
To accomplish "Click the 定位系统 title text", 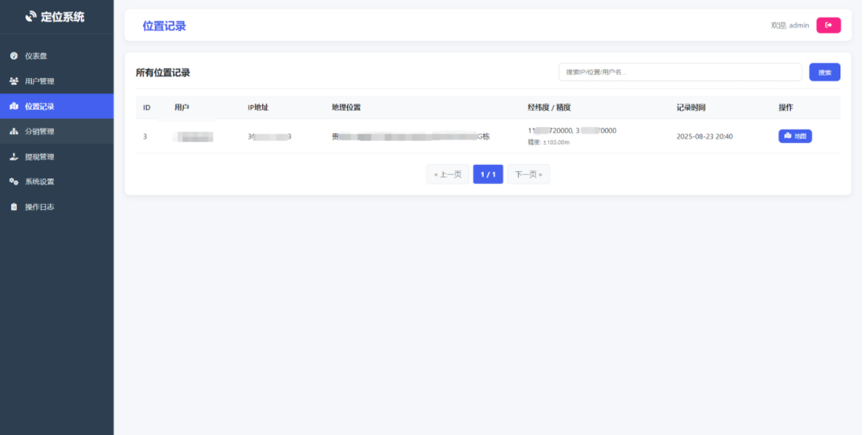I will tap(62, 17).
